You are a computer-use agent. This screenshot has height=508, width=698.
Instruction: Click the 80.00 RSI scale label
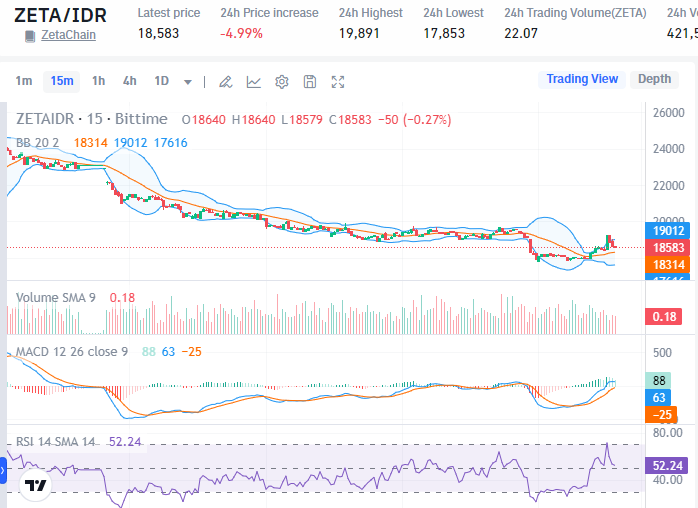coord(667,433)
